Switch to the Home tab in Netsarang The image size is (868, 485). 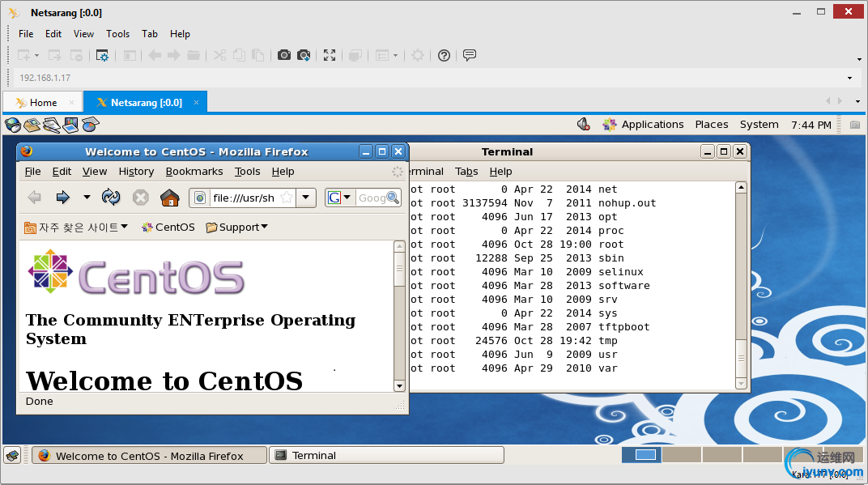click(43, 103)
